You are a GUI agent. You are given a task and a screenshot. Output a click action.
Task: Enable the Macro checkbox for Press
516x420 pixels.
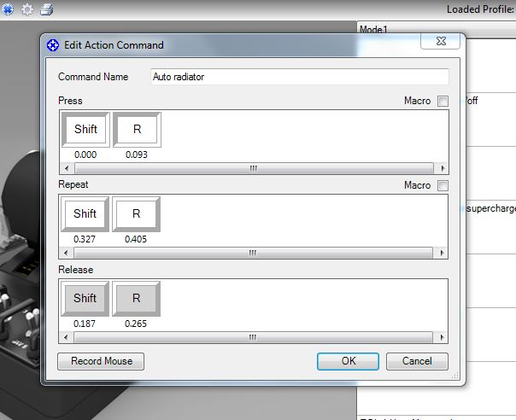click(x=443, y=101)
